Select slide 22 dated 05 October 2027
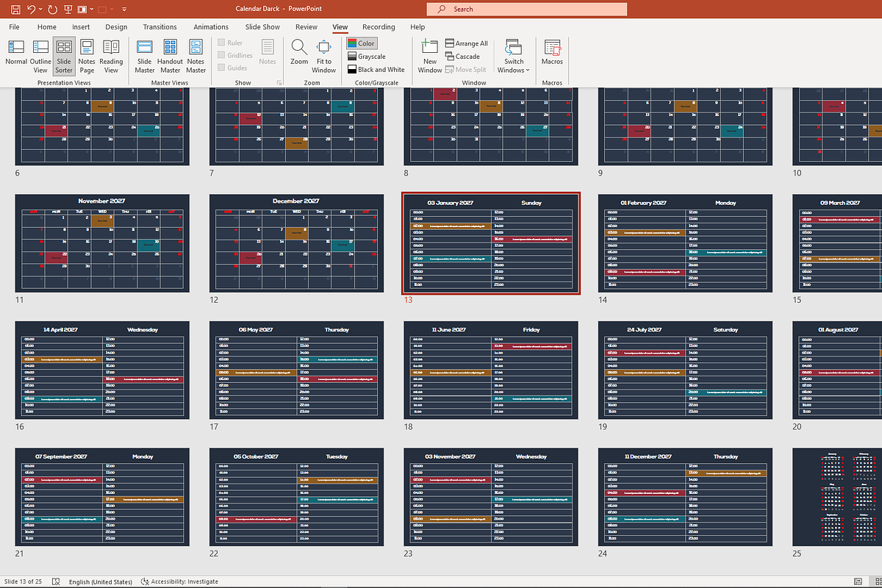Image resolution: width=882 pixels, height=588 pixels. (296, 498)
